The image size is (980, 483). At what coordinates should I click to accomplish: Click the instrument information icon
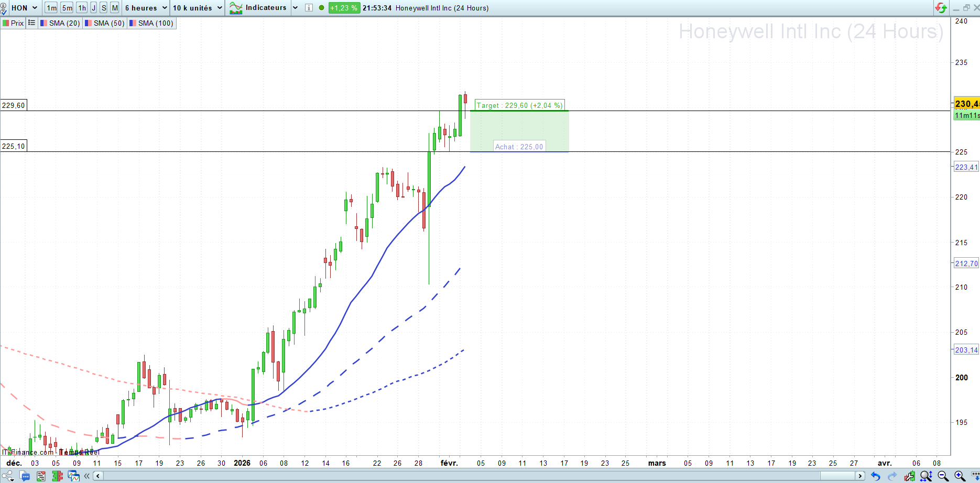tap(309, 8)
